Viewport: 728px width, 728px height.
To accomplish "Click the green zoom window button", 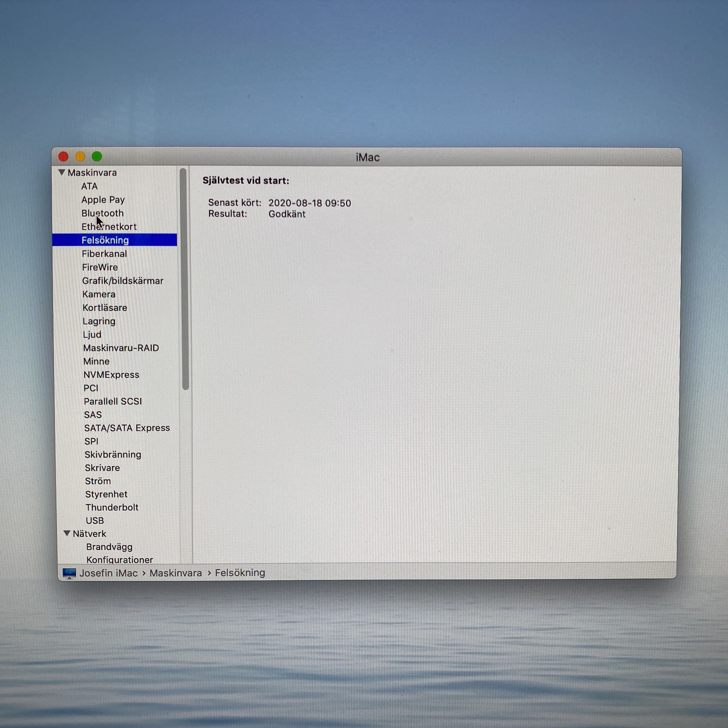I will [97, 156].
